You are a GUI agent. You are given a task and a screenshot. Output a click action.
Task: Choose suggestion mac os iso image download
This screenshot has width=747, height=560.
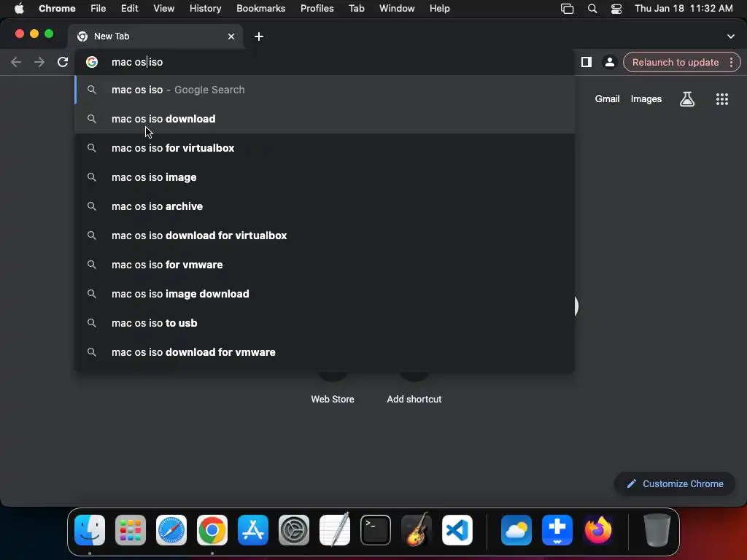(325, 294)
